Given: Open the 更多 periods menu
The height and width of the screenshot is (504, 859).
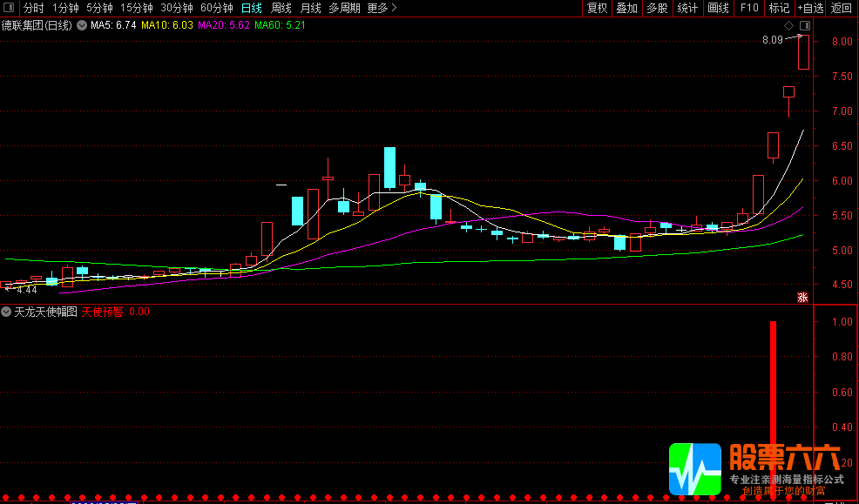Looking at the screenshot, I should (x=382, y=8).
